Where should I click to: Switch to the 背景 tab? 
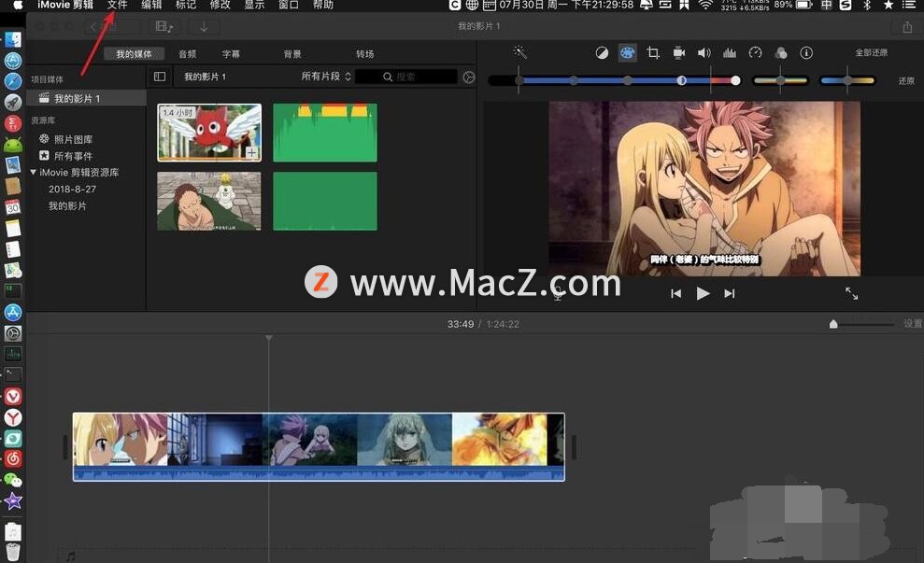point(292,54)
